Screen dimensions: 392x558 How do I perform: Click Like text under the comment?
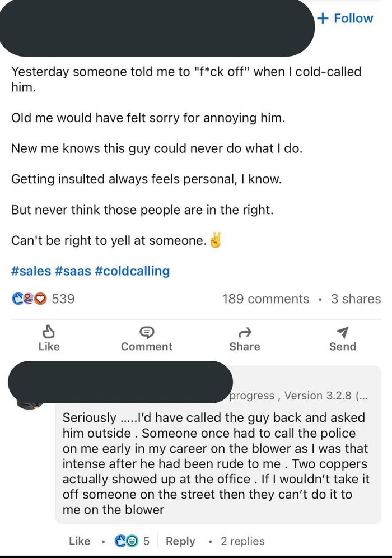click(x=79, y=541)
